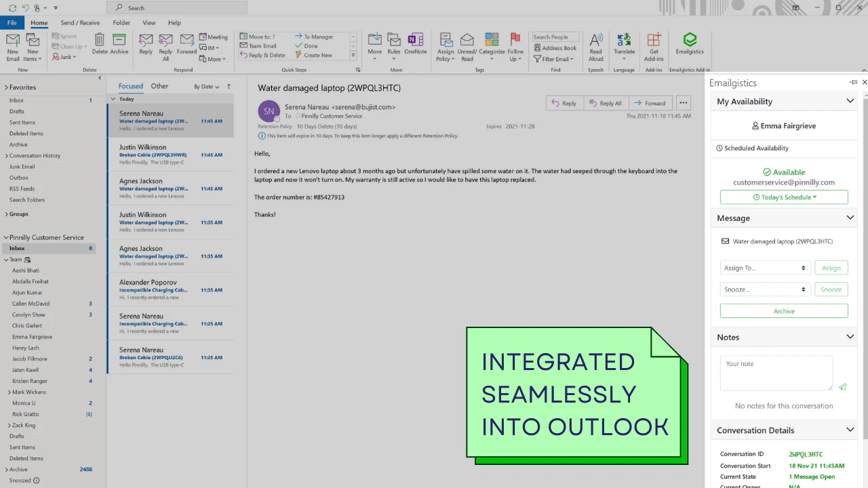
Task: Click the Delete icon in the ribbon
Action: [x=100, y=42]
